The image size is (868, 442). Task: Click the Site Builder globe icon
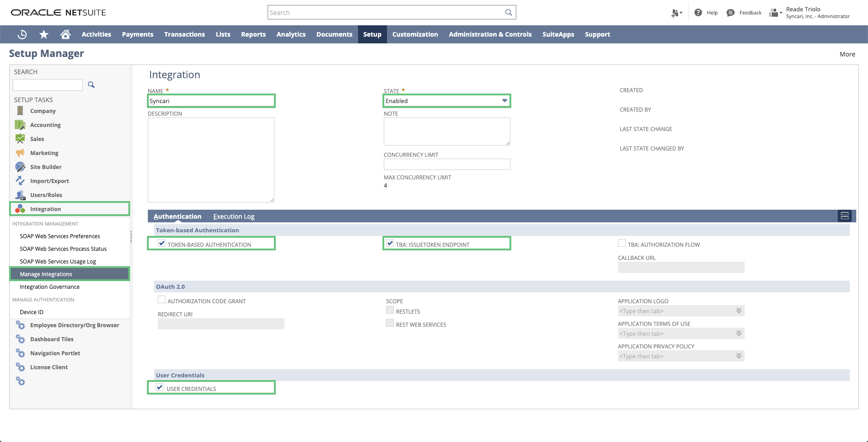pos(20,167)
